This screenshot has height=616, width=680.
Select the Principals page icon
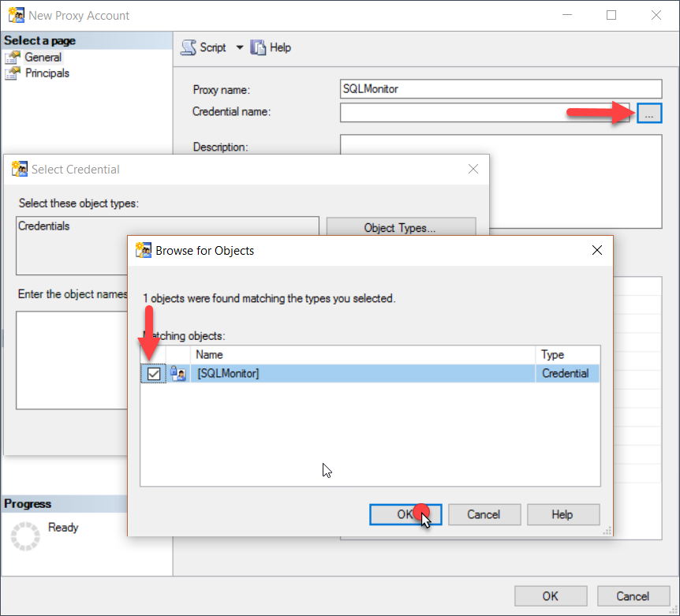pos(13,73)
